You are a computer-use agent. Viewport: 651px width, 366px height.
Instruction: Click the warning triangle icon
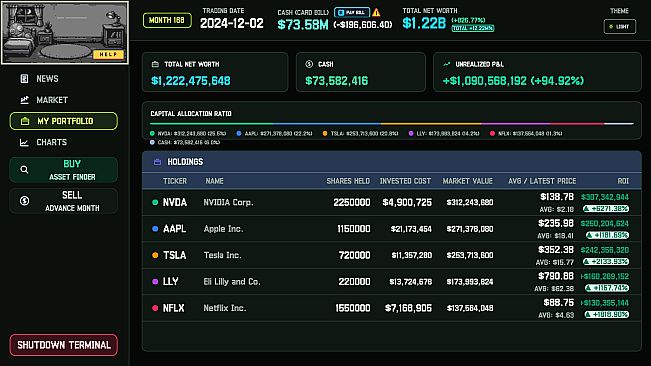coord(376,12)
